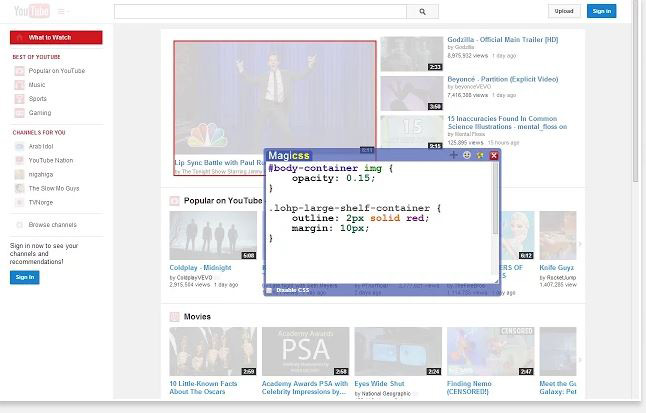Click inside the Magicss CSS code editor

379,223
